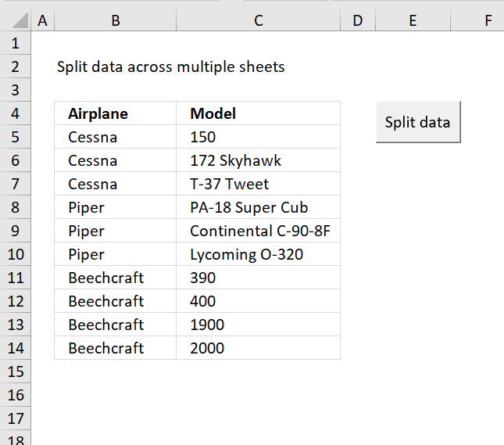Select column F header

[x=477, y=20]
